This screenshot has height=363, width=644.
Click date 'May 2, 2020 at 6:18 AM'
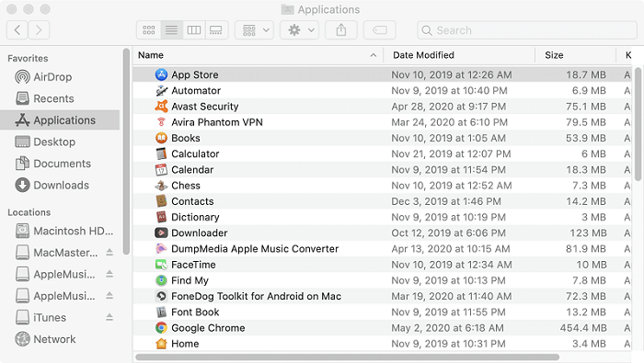447,328
